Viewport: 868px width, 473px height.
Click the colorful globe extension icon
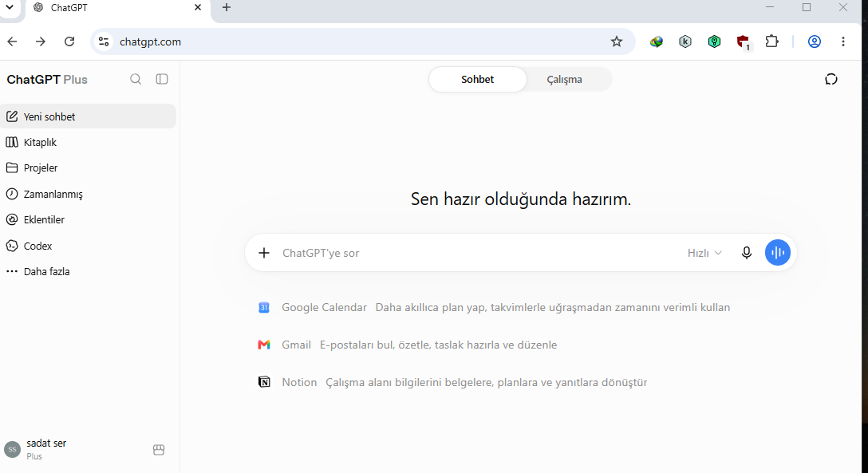(x=657, y=41)
